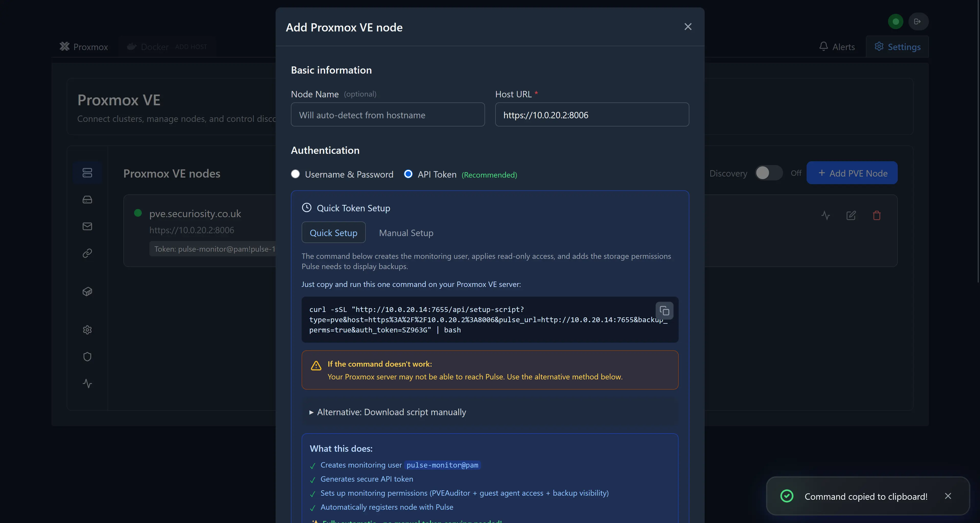Select Username & Password authentication
This screenshot has width=980, height=523.
[295, 174]
